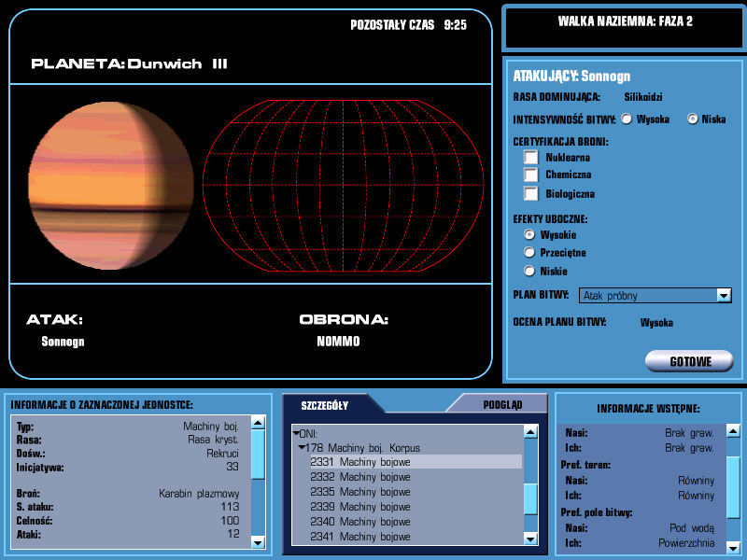Collapse the 178 Machiny boj. Korpus node
The height and width of the screenshot is (560, 747).
coord(302,448)
